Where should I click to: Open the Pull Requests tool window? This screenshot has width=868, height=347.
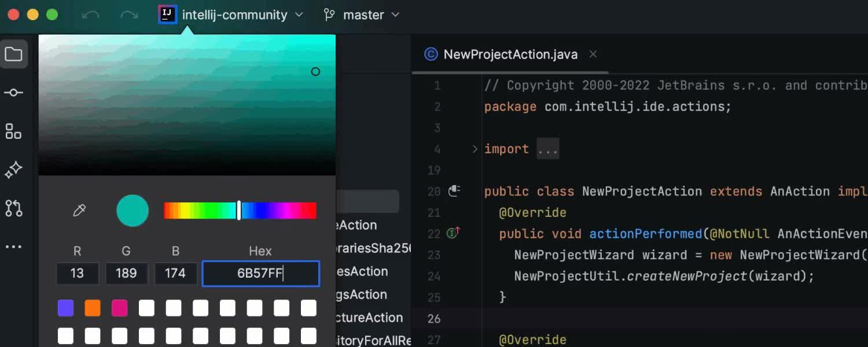[14, 208]
